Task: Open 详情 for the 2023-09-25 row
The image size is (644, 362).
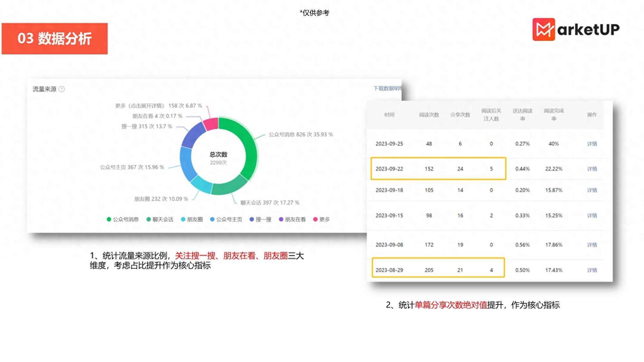Action: [x=592, y=144]
